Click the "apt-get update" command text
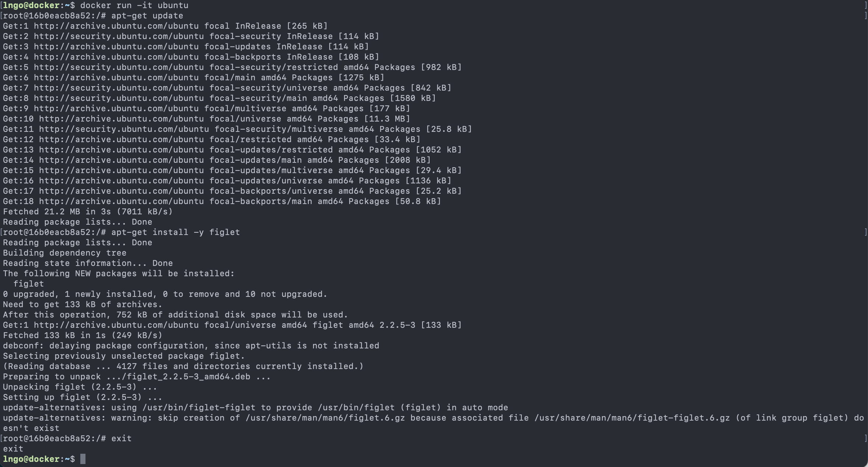Viewport: 868px width, 467px height. pyautogui.click(x=147, y=16)
